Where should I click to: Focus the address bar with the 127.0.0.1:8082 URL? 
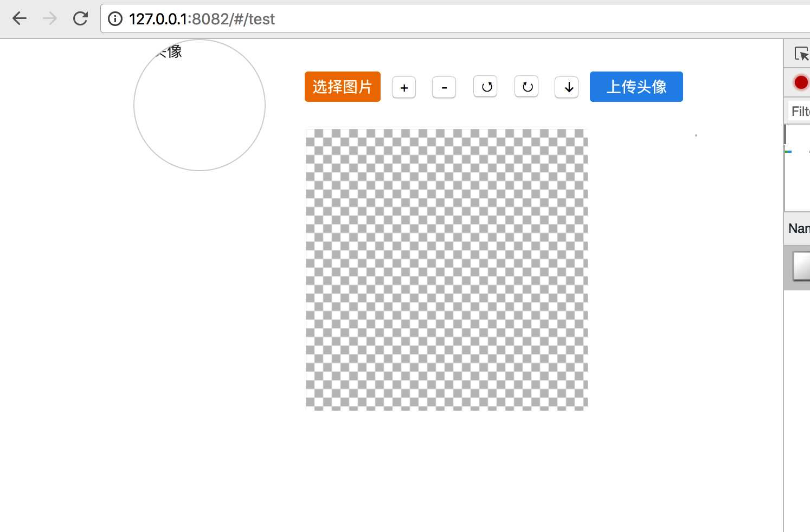455,19
